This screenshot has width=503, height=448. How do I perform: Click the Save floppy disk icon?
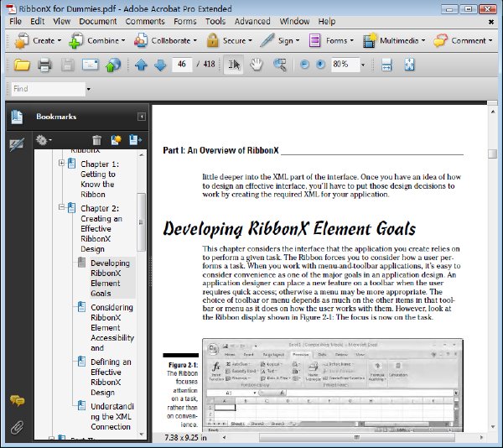67,65
